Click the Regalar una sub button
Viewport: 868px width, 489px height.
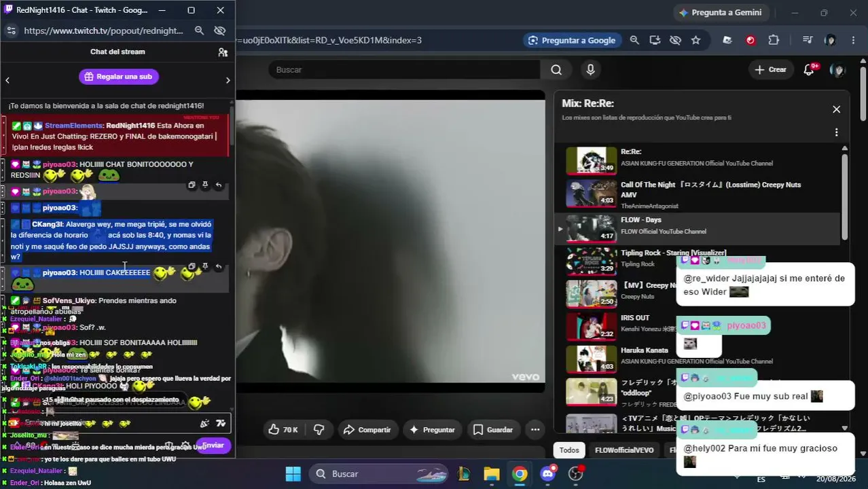tap(119, 77)
